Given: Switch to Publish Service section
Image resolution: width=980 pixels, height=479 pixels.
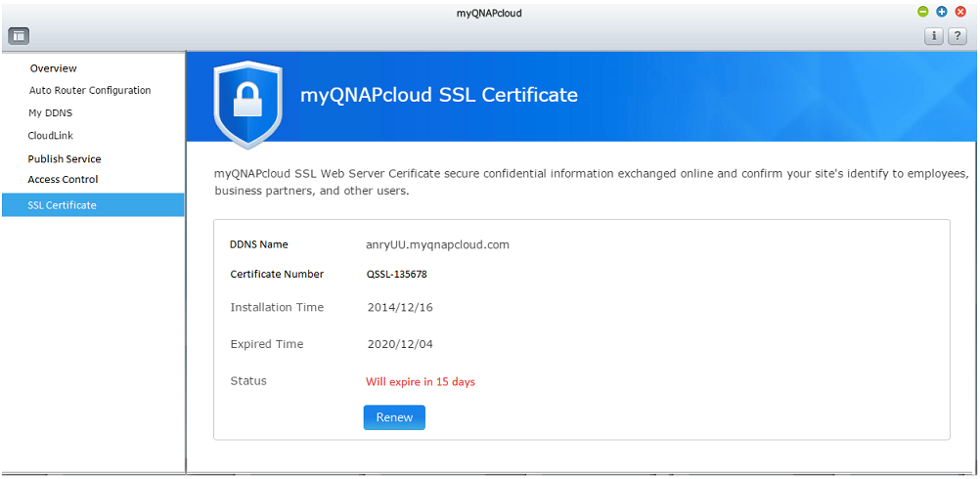Looking at the screenshot, I should 65,158.
